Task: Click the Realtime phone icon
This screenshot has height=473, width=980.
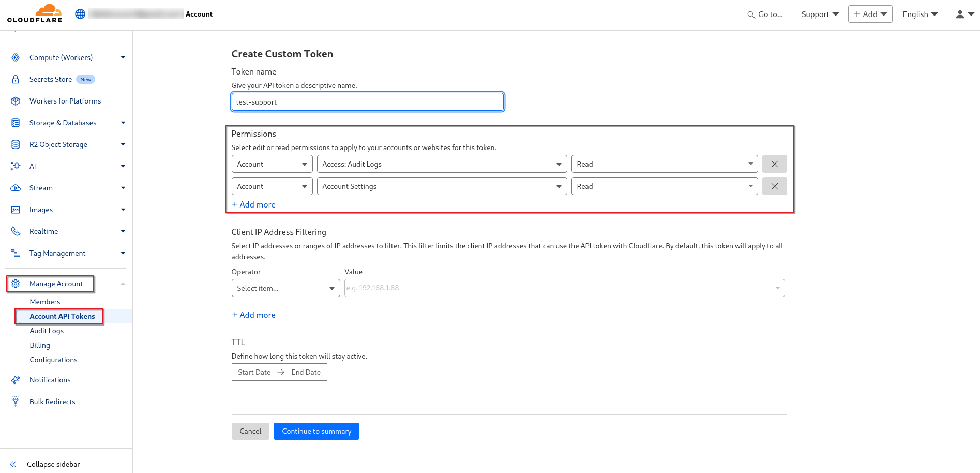Action: click(16, 231)
